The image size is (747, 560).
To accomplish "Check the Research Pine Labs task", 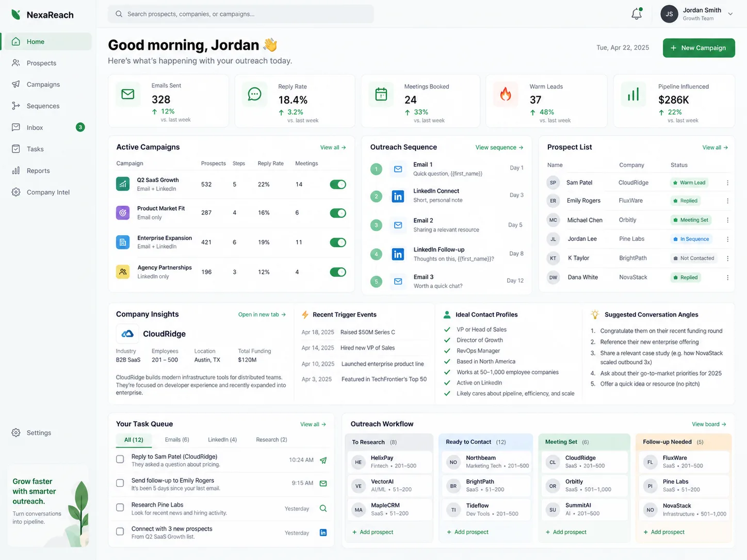I will 120,507.
